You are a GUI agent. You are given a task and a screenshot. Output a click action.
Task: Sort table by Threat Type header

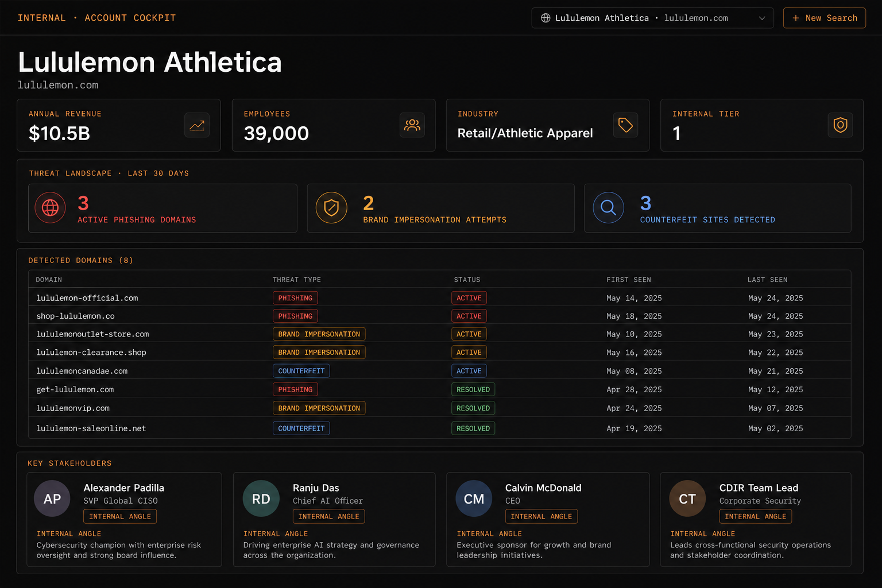click(297, 280)
